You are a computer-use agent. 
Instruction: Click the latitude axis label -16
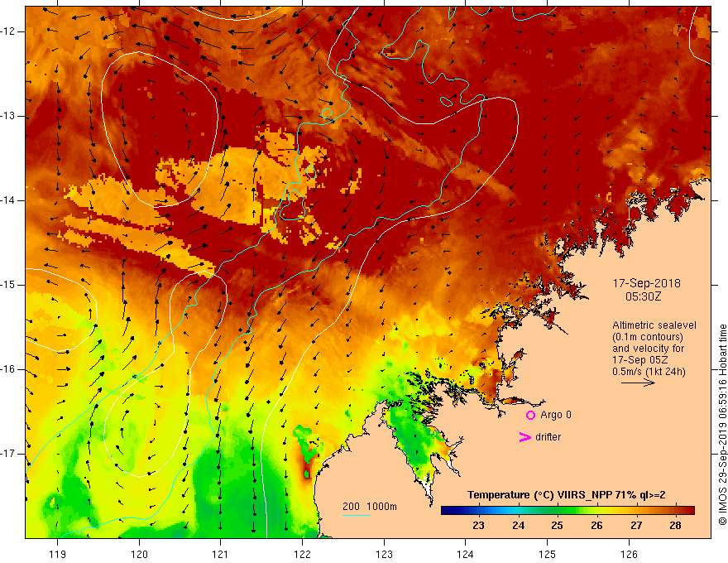[x=9, y=369]
